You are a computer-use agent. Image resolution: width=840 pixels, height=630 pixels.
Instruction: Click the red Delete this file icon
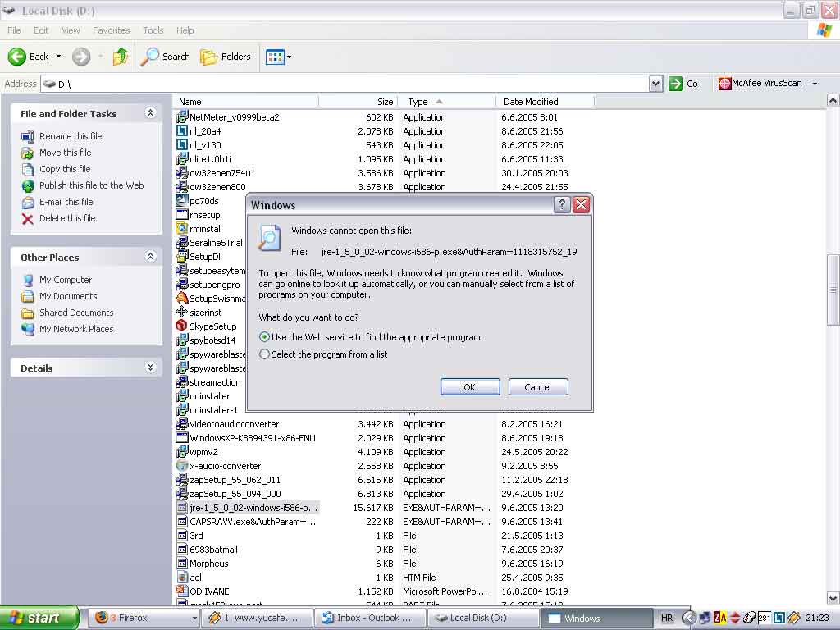[28, 218]
